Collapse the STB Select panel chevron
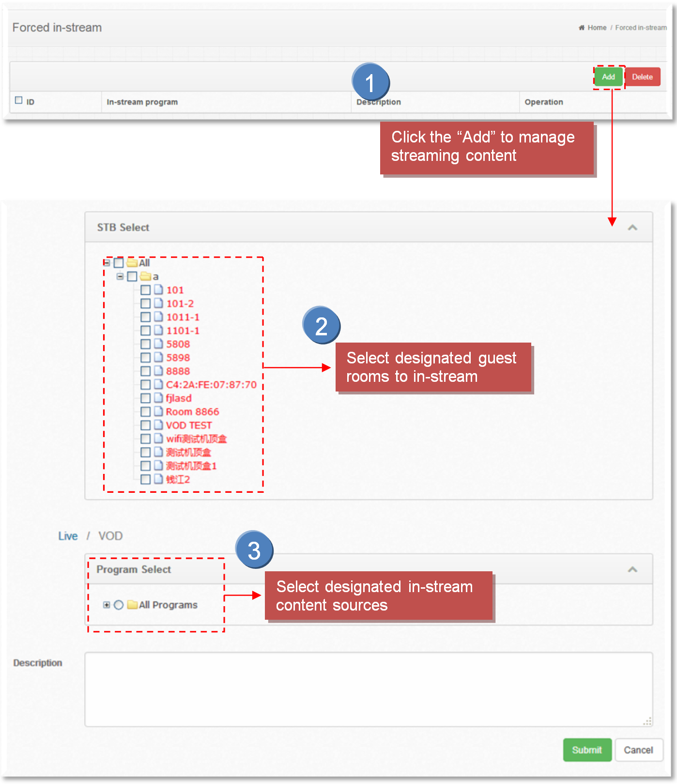 click(632, 228)
